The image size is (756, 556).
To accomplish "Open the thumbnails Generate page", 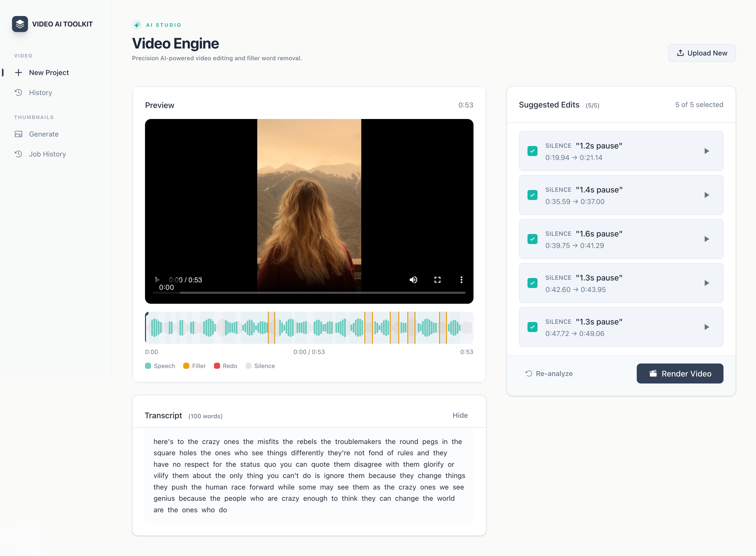I will pos(44,134).
